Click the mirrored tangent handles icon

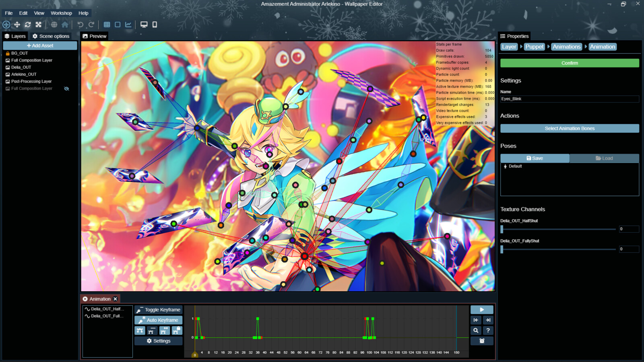coord(164,331)
